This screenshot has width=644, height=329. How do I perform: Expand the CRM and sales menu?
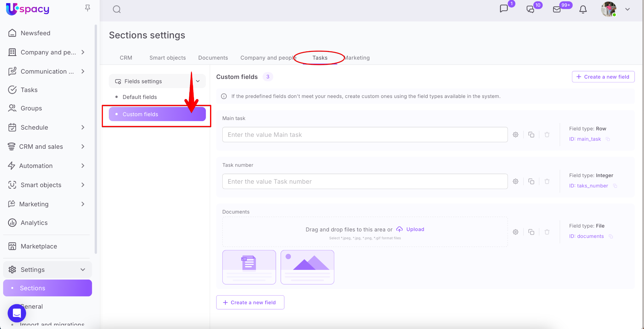click(x=83, y=147)
